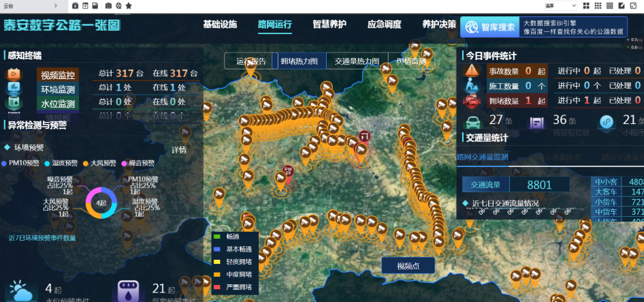Click the construction worker 施工数量 icon
This screenshot has height=302, width=644.
click(472, 85)
